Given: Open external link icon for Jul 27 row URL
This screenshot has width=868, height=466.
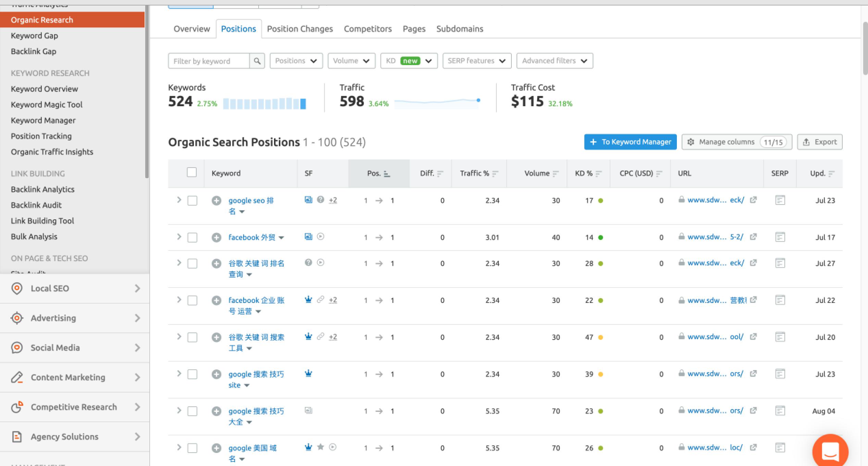Looking at the screenshot, I should [x=753, y=263].
